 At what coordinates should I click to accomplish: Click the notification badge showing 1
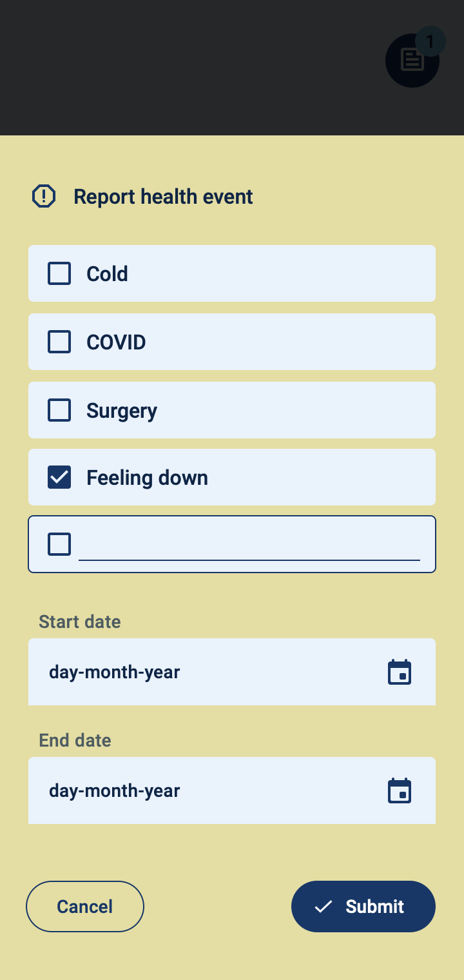(x=430, y=43)
